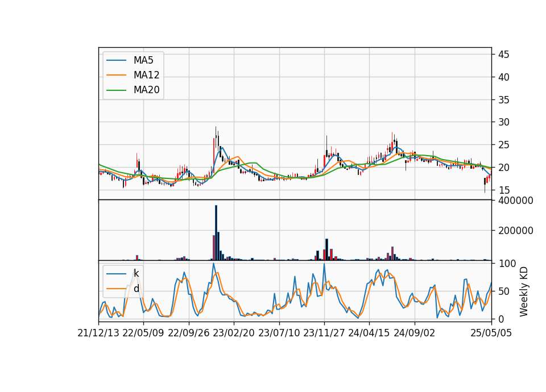The image size is (546, 392).
Task: Click the KD axis label 100
Action: (507, 264)
